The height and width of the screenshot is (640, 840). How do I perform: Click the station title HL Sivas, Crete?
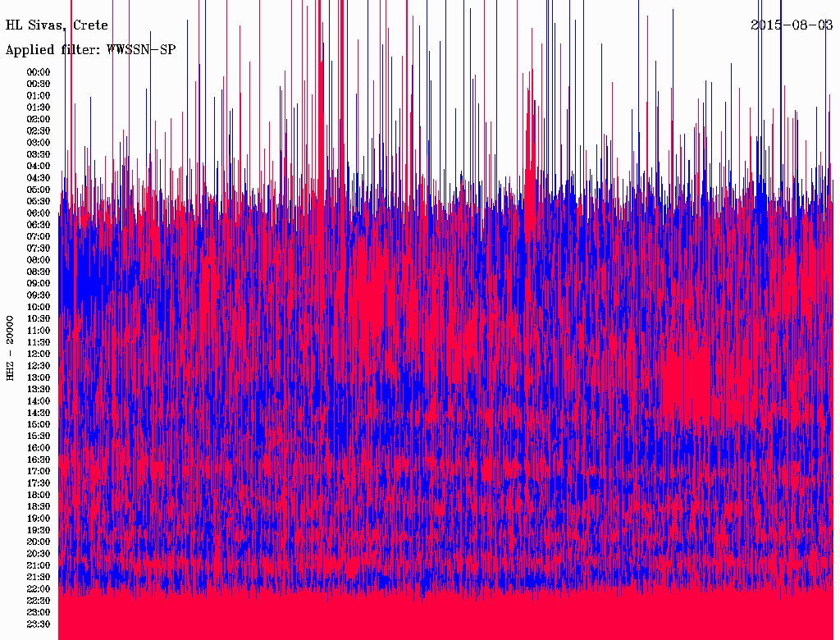(x=57, y=25)
